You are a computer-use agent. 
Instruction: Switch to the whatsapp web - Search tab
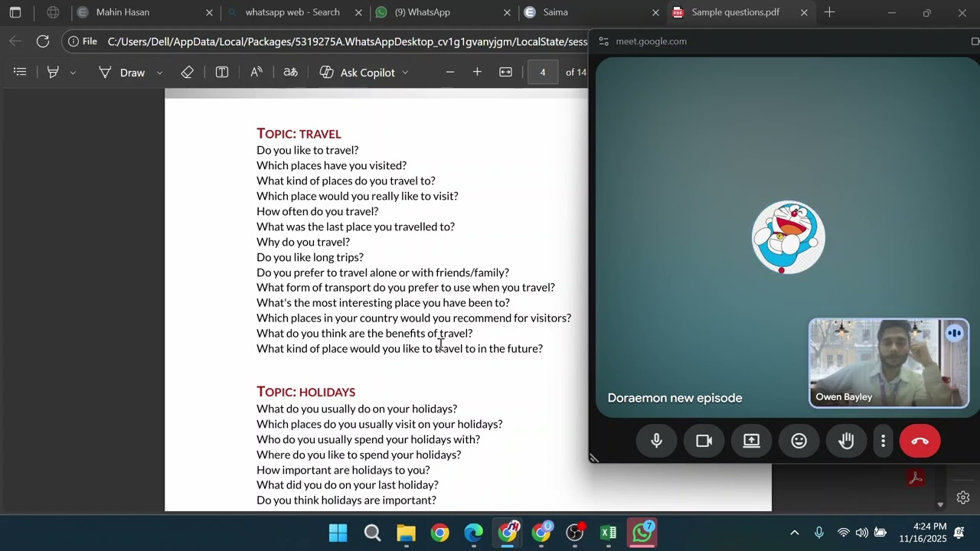(x=294, y=12)
